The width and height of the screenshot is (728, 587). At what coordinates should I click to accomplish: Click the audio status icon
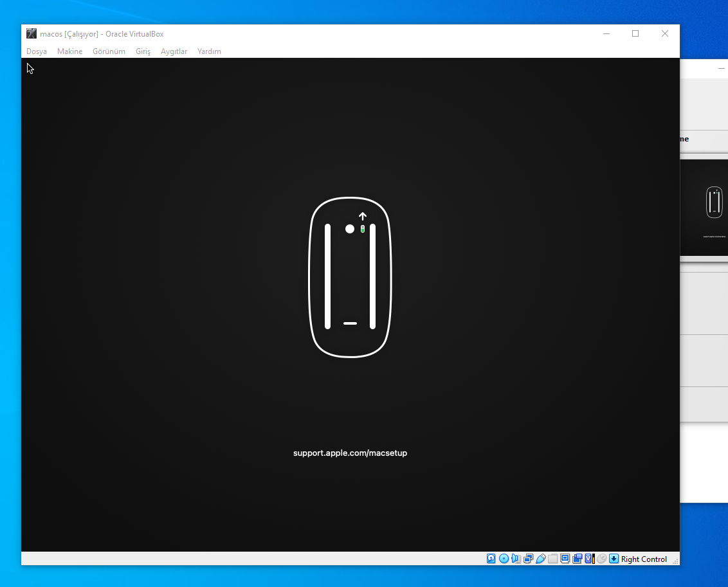[x=516, y=559]
